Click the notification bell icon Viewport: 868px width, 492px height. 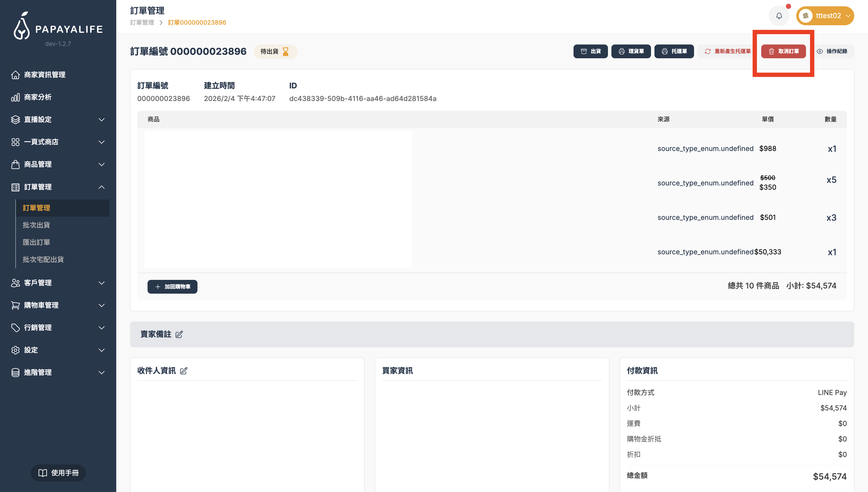(779, 16)
